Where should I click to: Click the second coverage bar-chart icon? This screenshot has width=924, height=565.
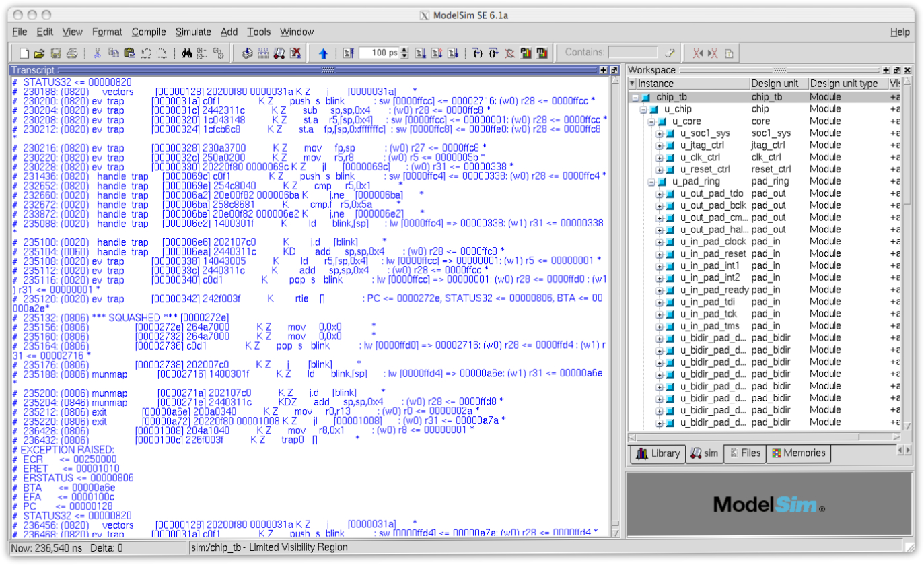[x=542, y=53]
